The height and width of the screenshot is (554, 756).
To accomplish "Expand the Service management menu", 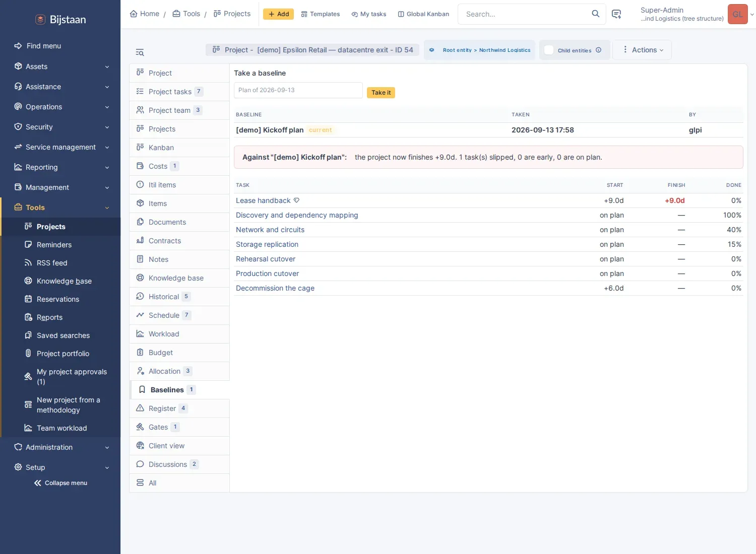I will (60, 147).
